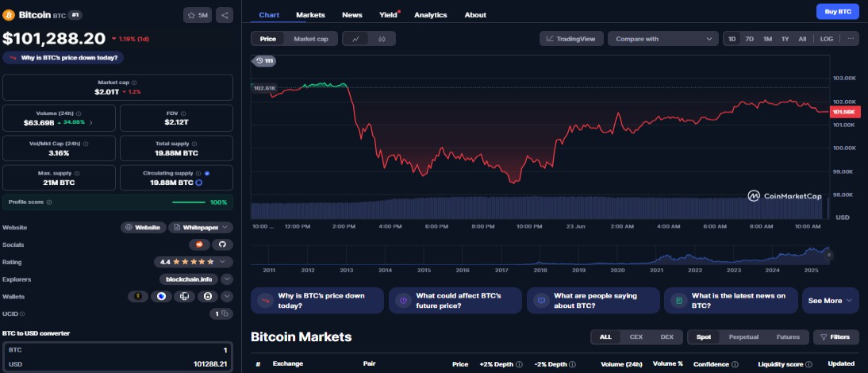Select Perpetual market type

point(743,337)
